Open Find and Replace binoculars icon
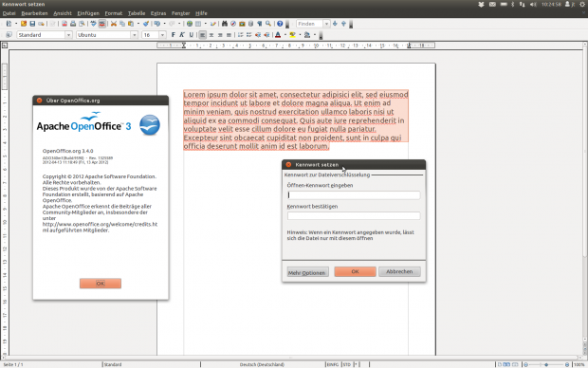The width and height of the screenshot is (588, 368). [225, 24]
